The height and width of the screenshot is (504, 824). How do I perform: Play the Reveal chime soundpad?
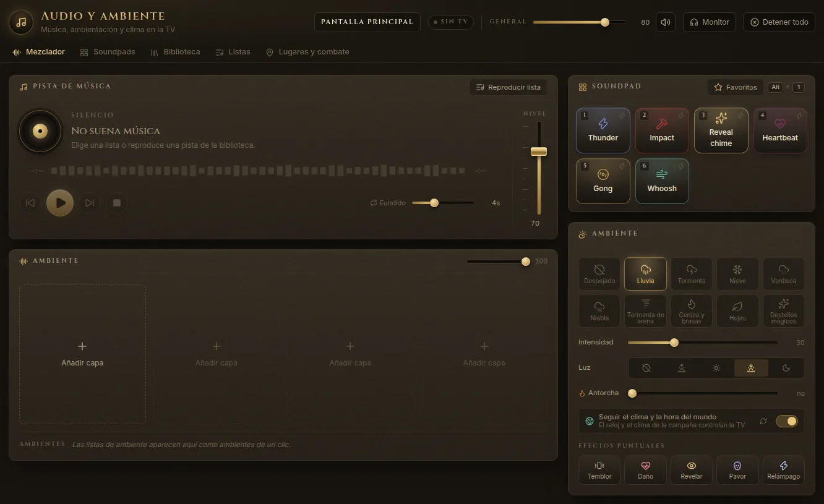(x=721, y=130)
